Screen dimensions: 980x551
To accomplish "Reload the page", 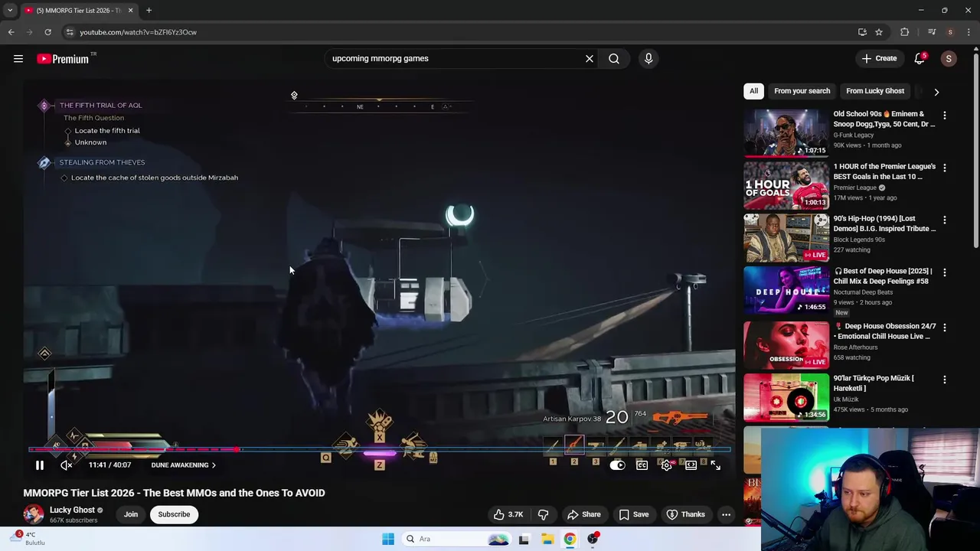I will 47,32.
